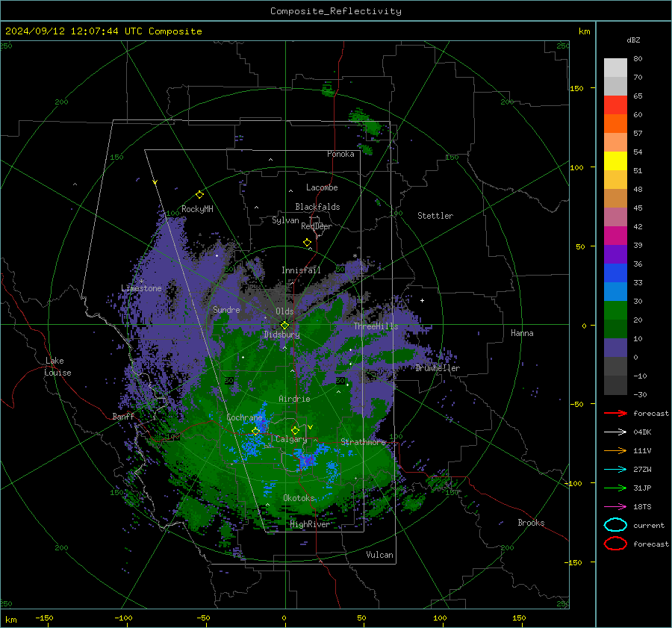Click the RedDeer city label
The image size is (672, 628).
(x=317, y=226)
